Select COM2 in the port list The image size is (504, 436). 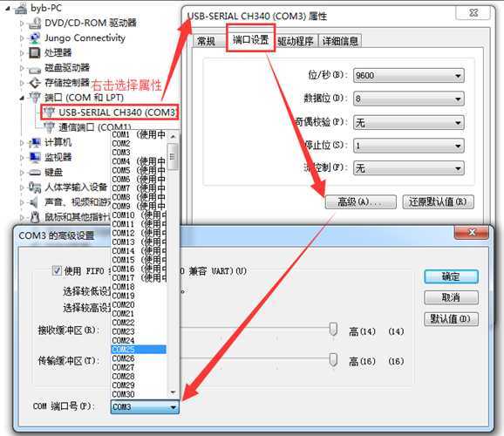139,143
